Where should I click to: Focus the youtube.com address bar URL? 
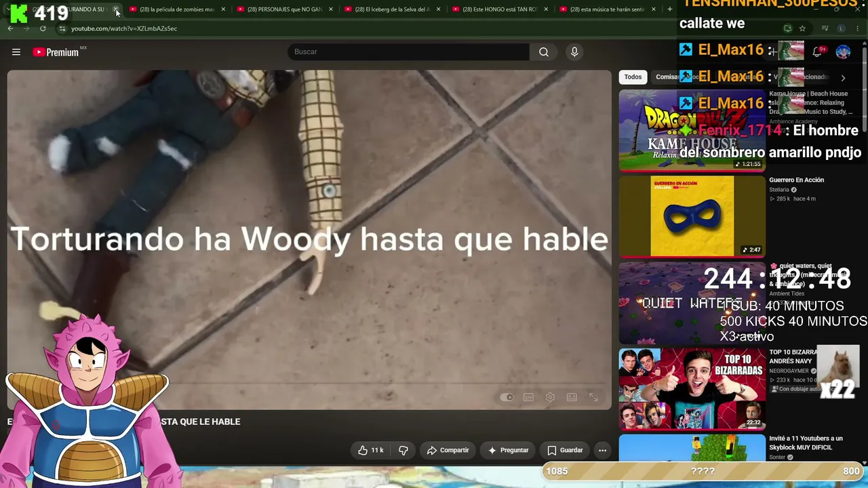pos(124,28)
